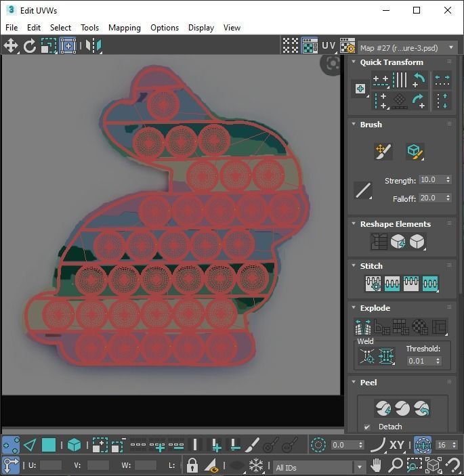Click Space Vertically icon
This screenshot has height=476, width=464.
coord(442,101)
